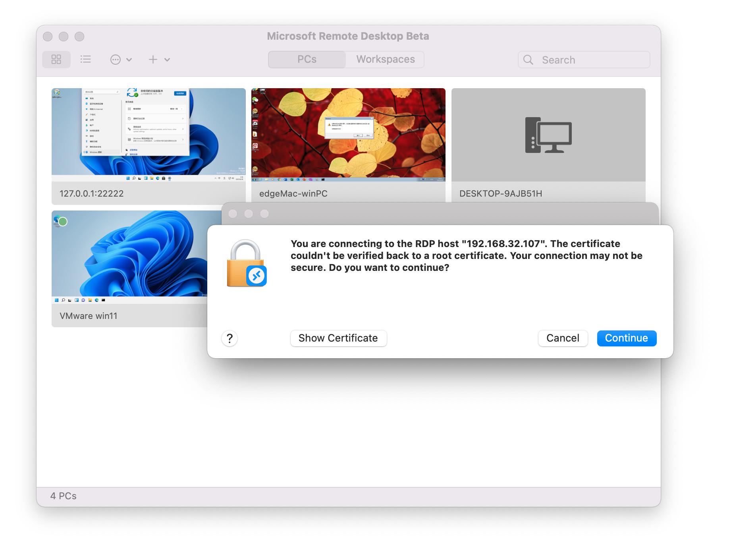The height and width of the screenshot is (560, 733).
Task: Click the padlock certificate icon
Action: [x=246, y=263]
